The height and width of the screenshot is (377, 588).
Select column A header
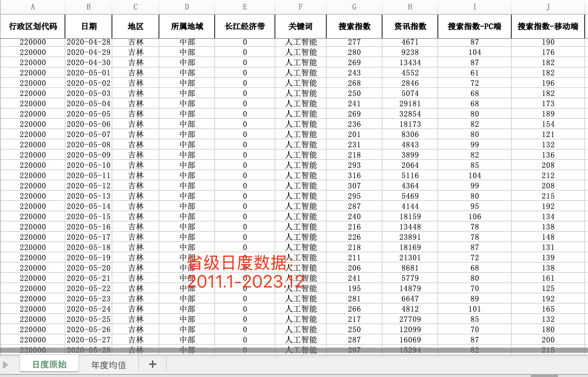[x=33, y=7]
